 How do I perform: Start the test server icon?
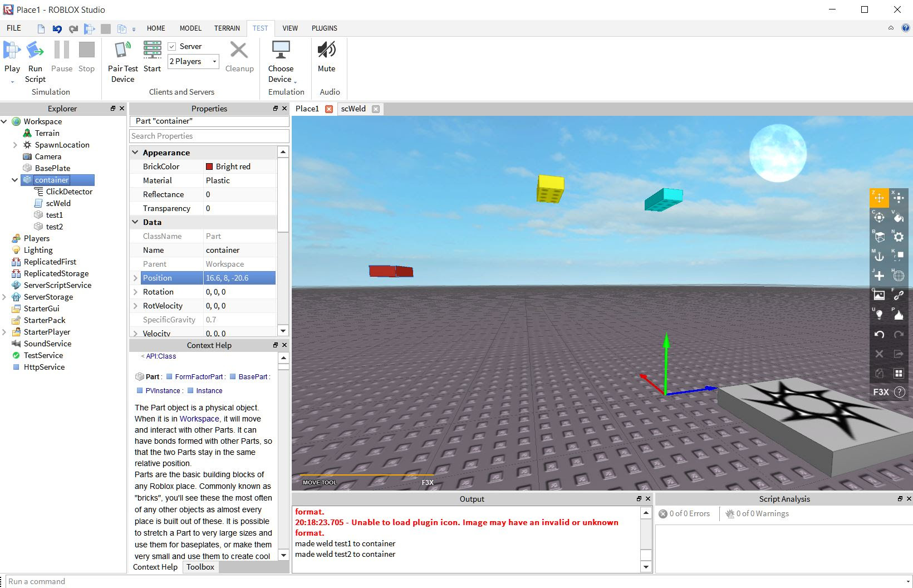point(152,50)
